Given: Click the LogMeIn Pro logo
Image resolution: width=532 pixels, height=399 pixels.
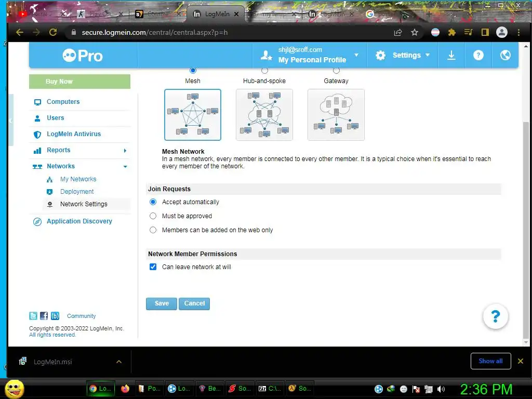Looking at the screenshot, I should (83, 55).
